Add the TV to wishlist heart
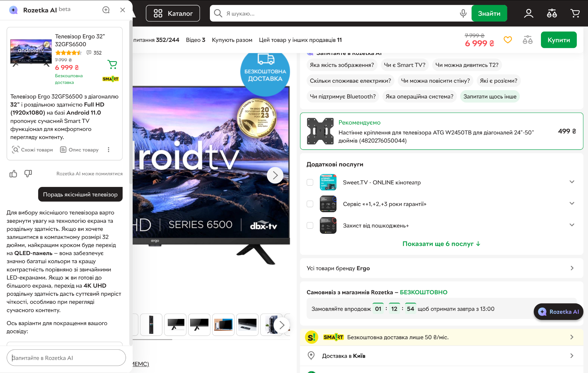 [508, 40]
